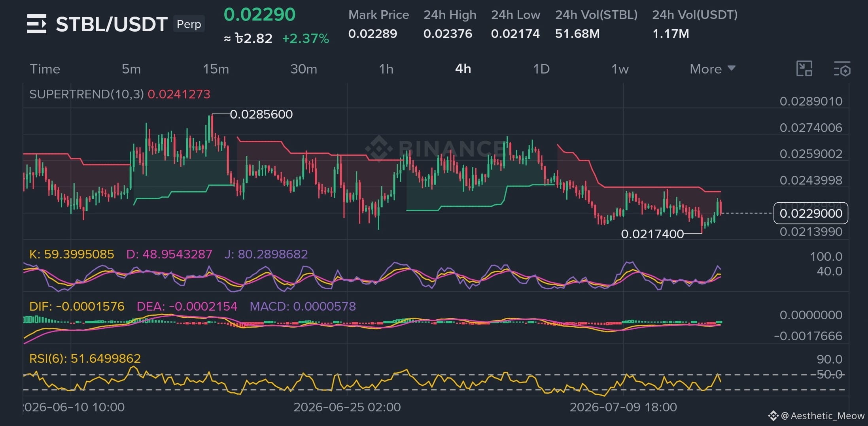Viewport: 868px width, 426px height.
Task: Select the 5m timeframe
Action: (x=131, y=69)
